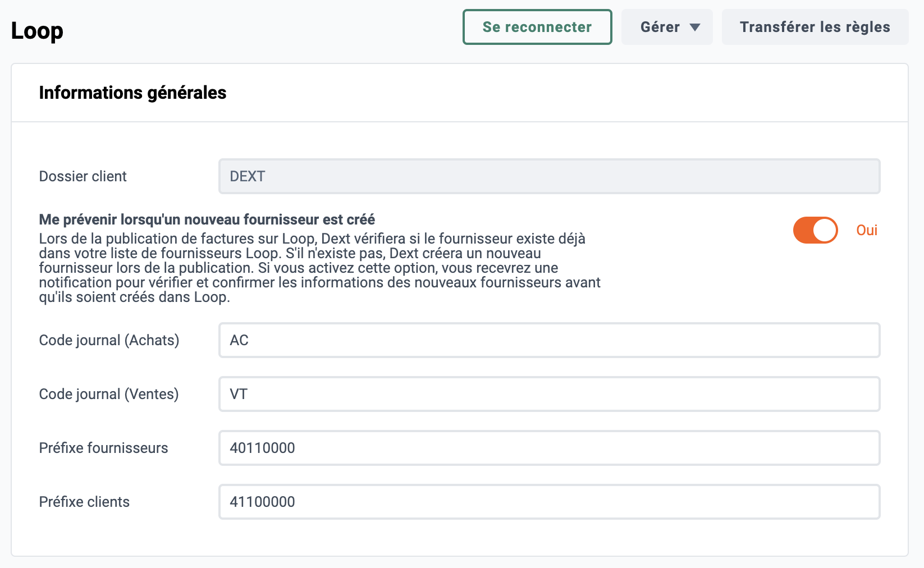
Task: Click the Préfixe clients label
Action: click(84, 502)
